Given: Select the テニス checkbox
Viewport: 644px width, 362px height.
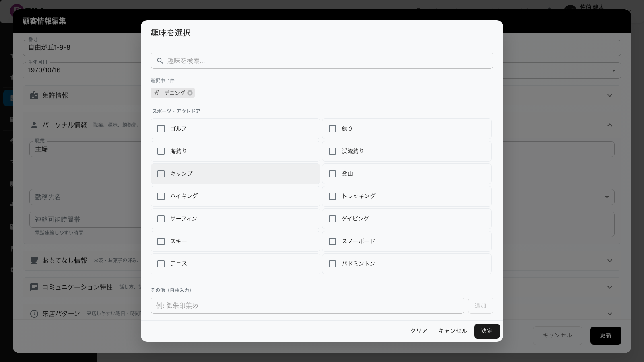Looking at the screenshot, I should (161, 264).
